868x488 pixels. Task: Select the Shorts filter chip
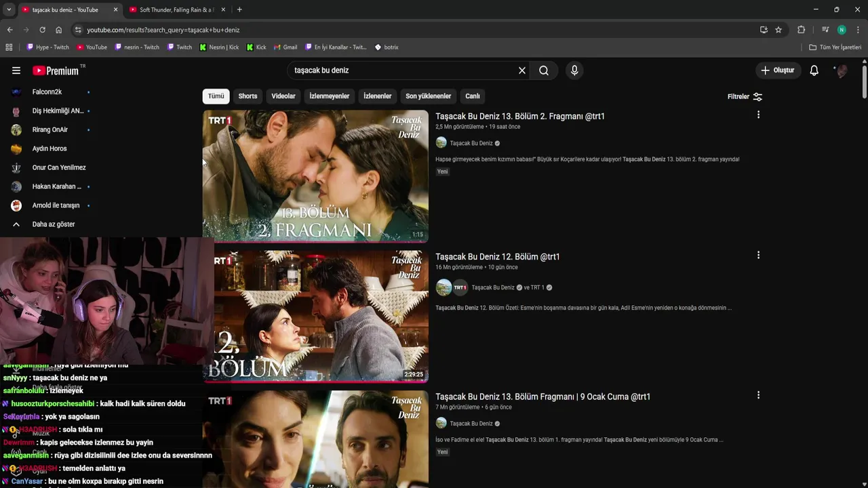point(248,96)
